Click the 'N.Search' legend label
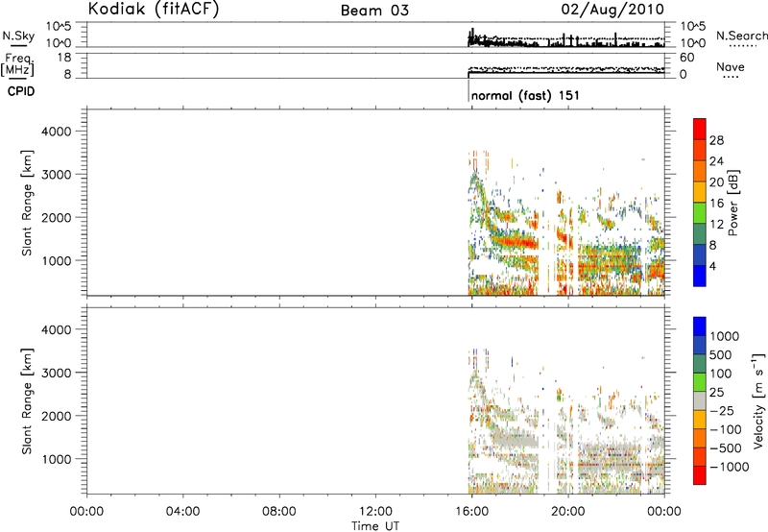768x532 pixels. click(741, 36)
